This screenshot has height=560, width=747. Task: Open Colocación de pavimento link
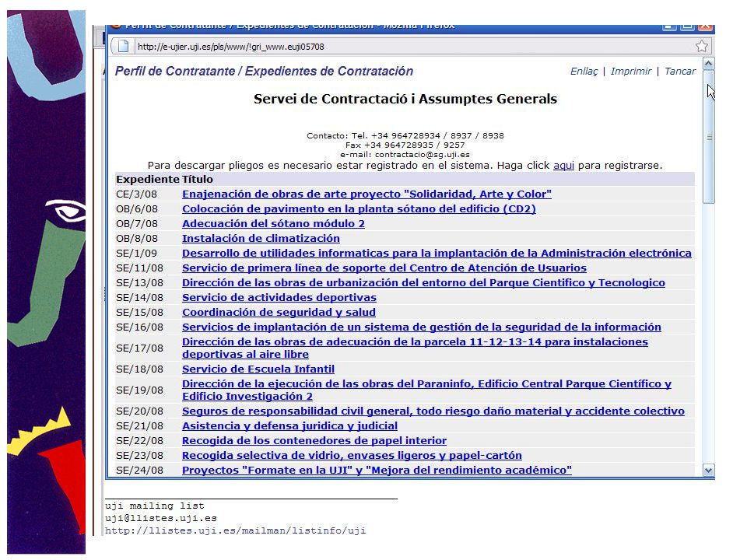pyautogui.click(x=359, y=209)
